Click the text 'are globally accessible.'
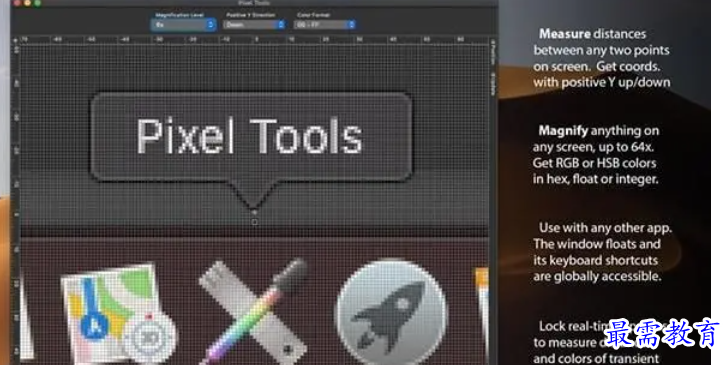728x365 pixels. (x=597, y=276)
